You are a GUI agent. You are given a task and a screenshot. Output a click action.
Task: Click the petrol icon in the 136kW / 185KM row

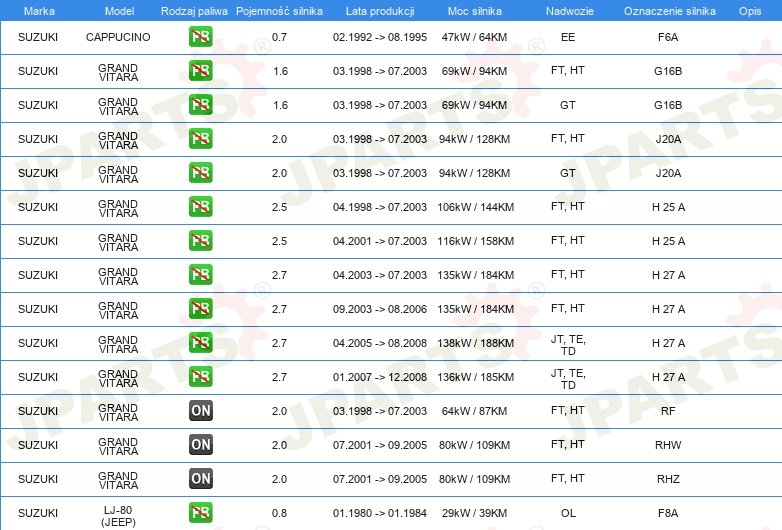tap(200, 376)
